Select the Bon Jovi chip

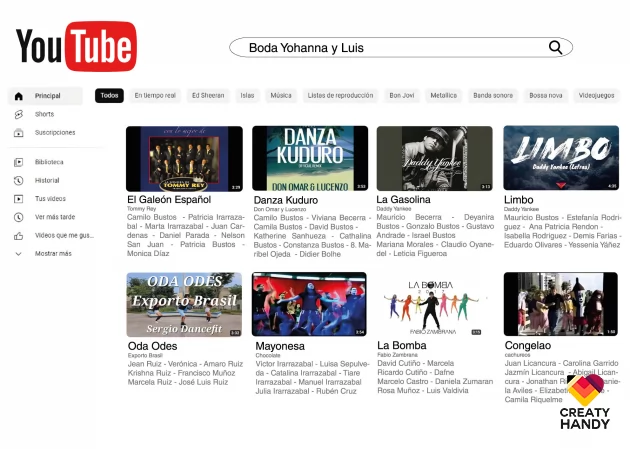coord(402,96)
